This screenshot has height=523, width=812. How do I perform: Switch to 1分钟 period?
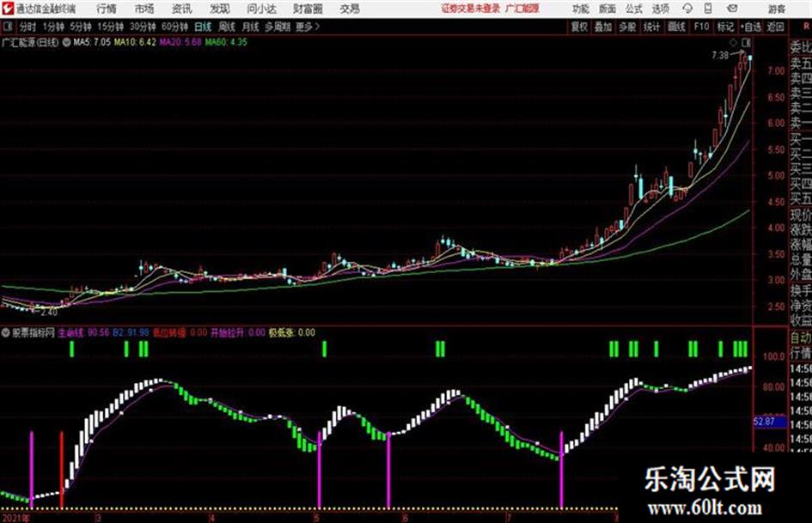click(x=53, y=27)
